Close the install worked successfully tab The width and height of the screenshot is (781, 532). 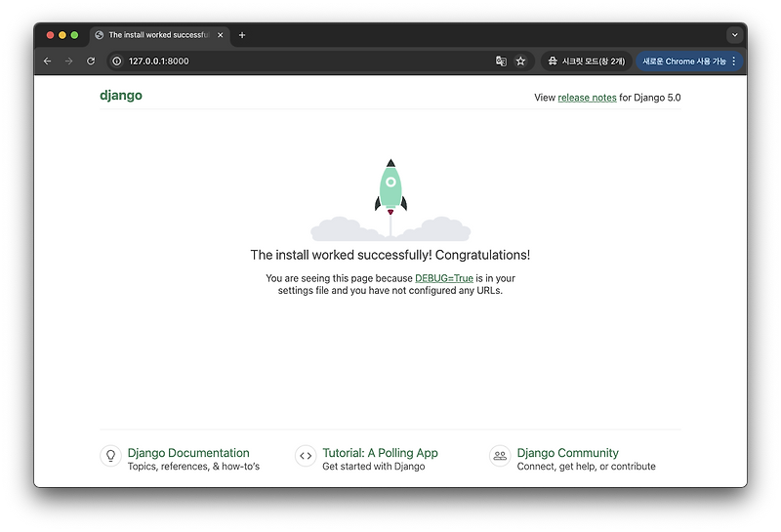point(221,35)
